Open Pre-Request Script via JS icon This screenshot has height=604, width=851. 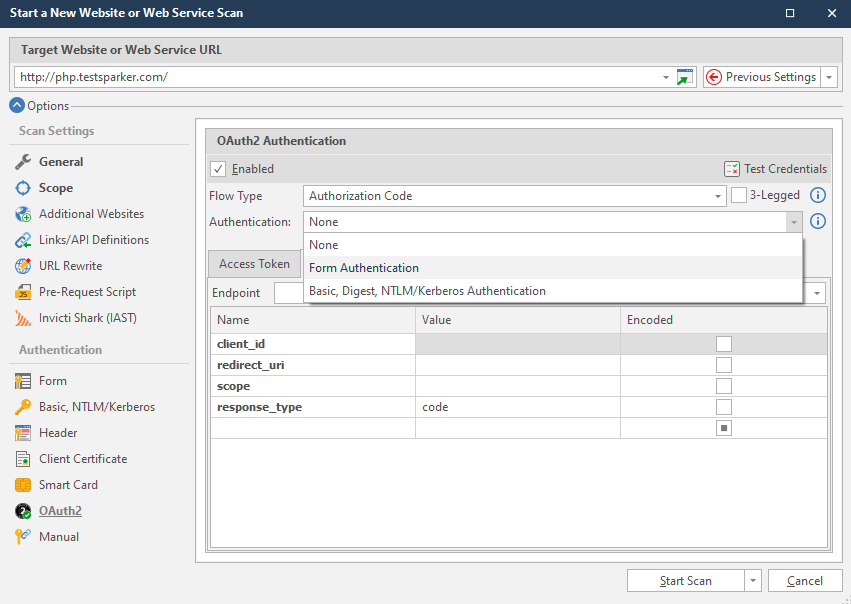(23, 292)
